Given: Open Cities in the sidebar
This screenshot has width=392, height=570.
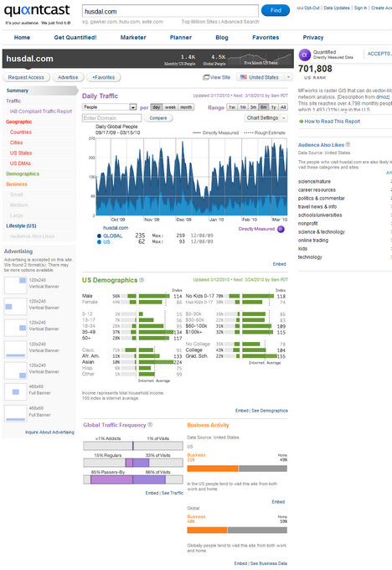Looking at the screenshot, I should tap(17, 142).
